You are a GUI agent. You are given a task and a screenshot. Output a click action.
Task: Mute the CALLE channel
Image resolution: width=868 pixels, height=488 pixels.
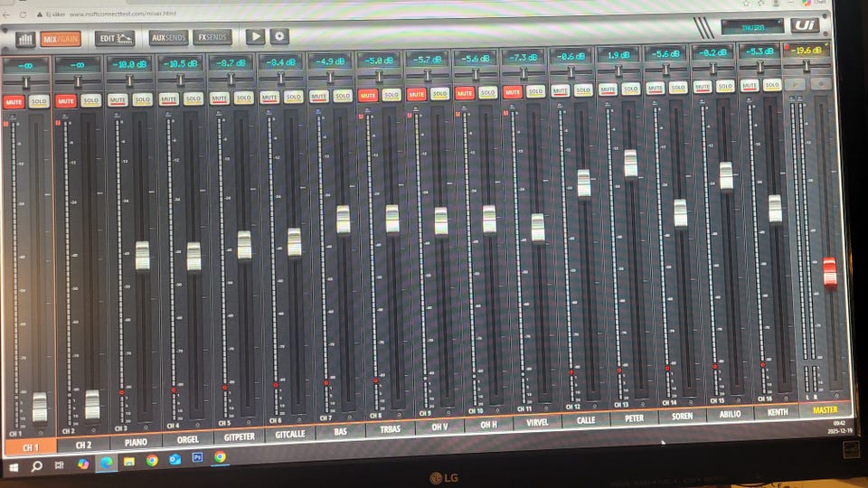(560, 90)
